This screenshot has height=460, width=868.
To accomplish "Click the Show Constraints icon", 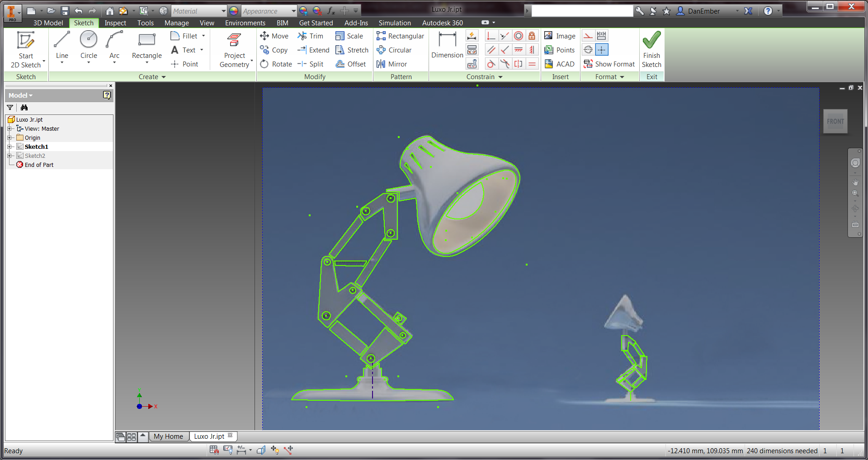I will coord(472,50).
